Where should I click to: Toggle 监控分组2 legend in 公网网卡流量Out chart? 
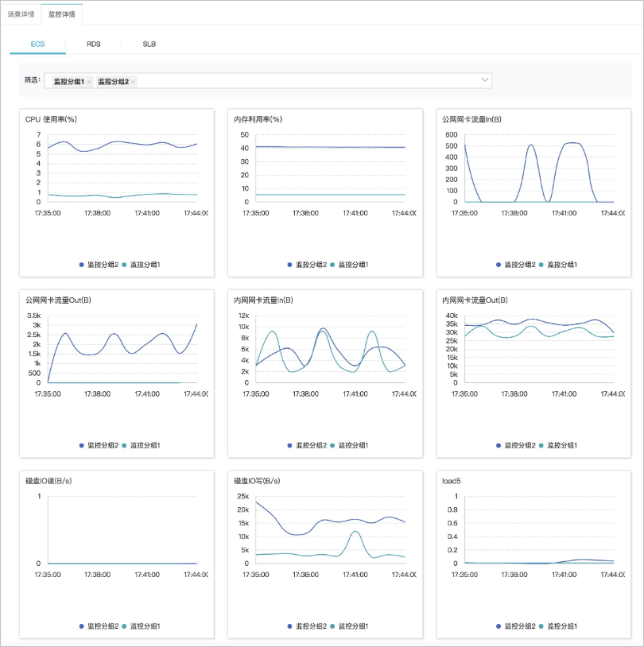[x=99, y=445]
